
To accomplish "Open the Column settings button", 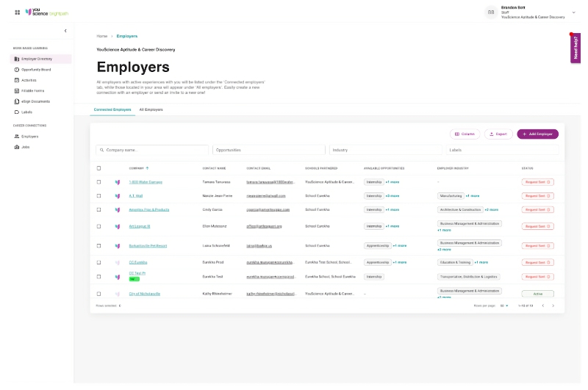I will coord(465,134).
